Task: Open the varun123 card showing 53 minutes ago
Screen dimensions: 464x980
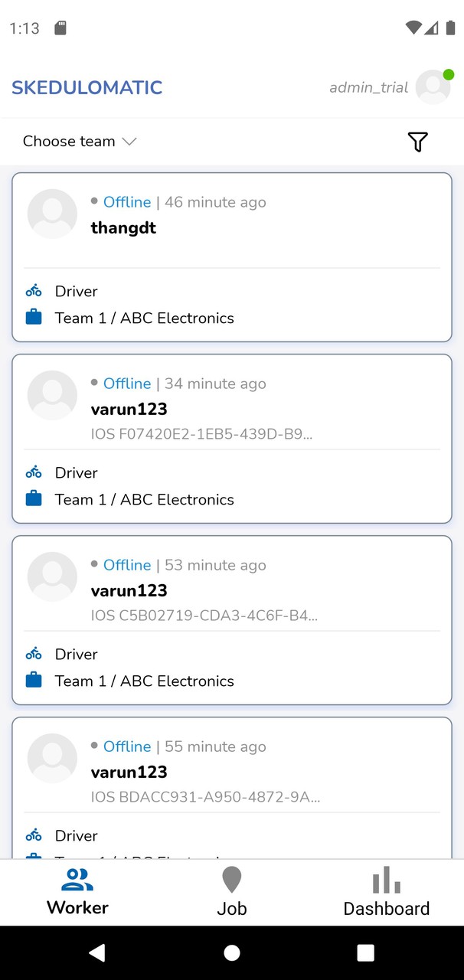Action: point(231,620)
